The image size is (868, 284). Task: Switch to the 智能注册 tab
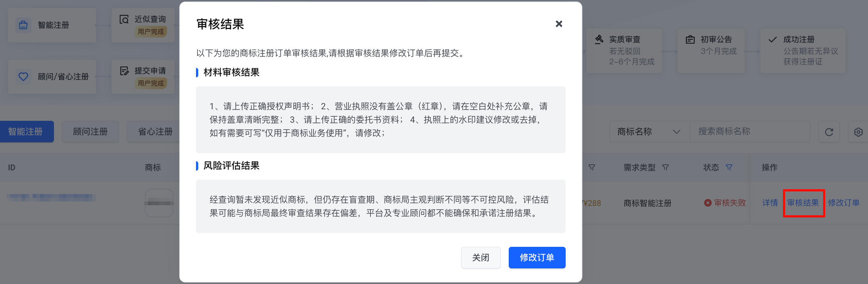(26, 132)
